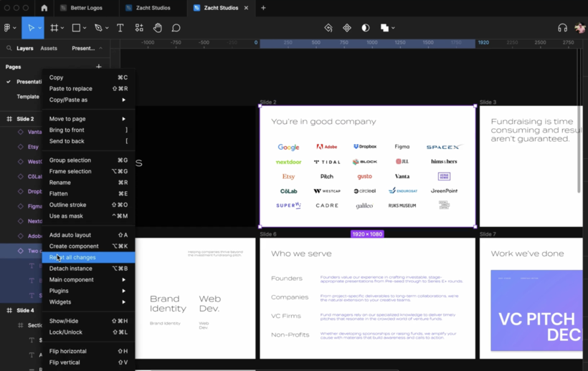Choose Bring to front
588x371 pixels.
click(88, 130)
